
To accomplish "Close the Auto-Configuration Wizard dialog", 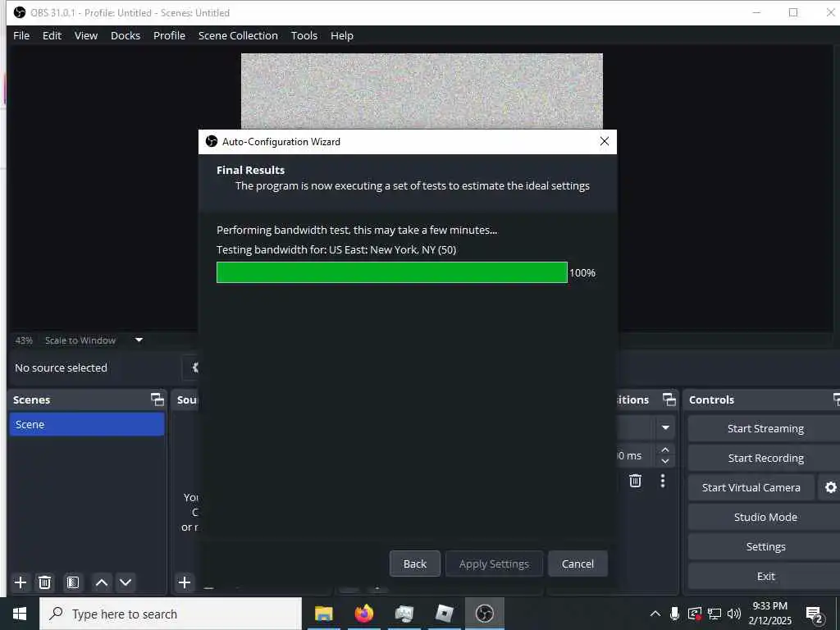I will pos(605,141).
